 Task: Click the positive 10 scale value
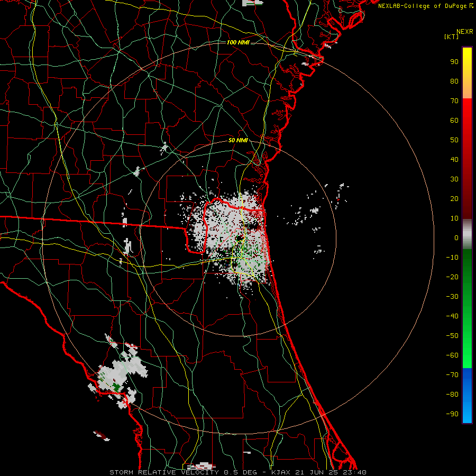454,218
